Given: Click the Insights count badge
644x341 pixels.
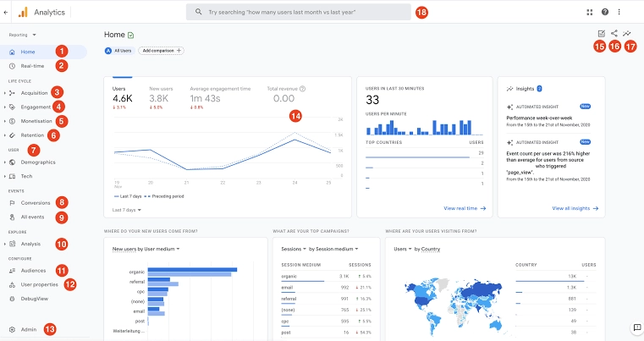Looking at the screenshot, I should (x=539, y=88).
